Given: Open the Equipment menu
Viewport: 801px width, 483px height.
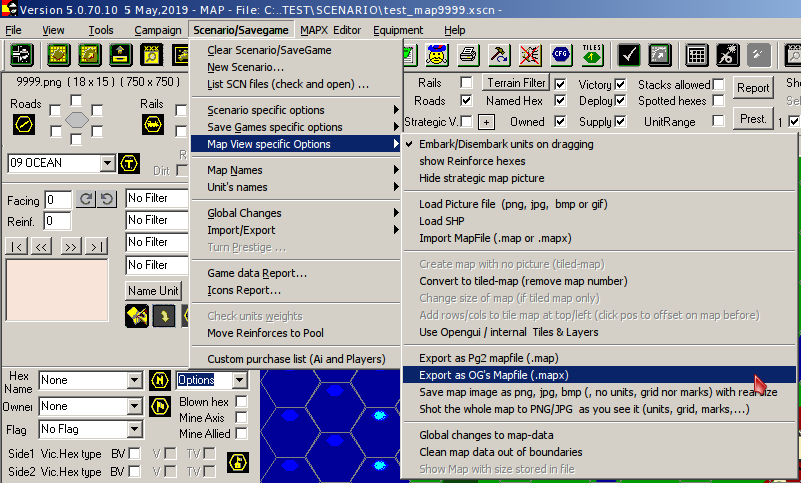Looking at the screenshot, I should coord(398,30).
